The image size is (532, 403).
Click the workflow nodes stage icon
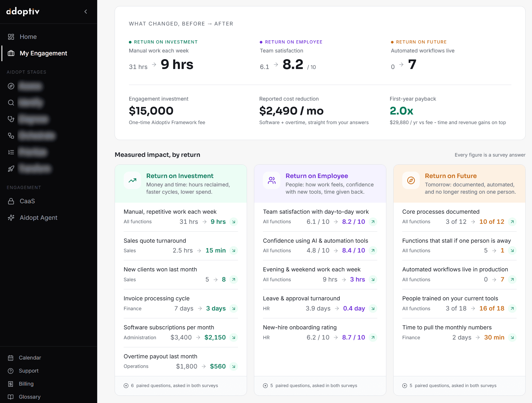11,135
